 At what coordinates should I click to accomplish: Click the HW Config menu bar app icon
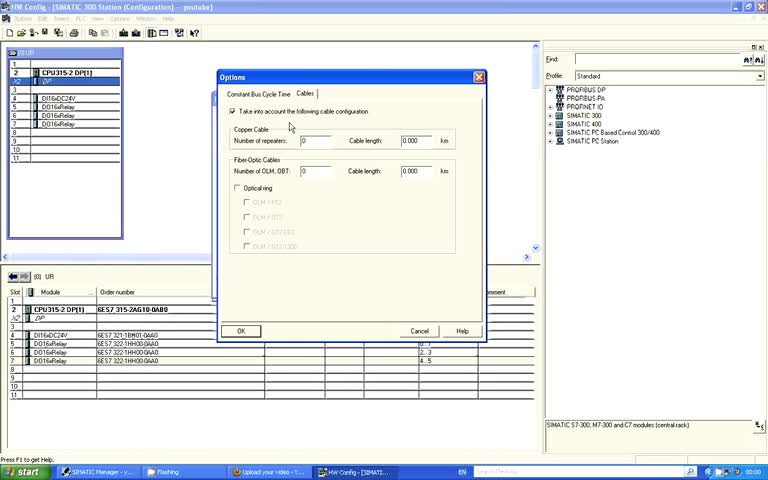pyautogui.click(x=5, y=19)
